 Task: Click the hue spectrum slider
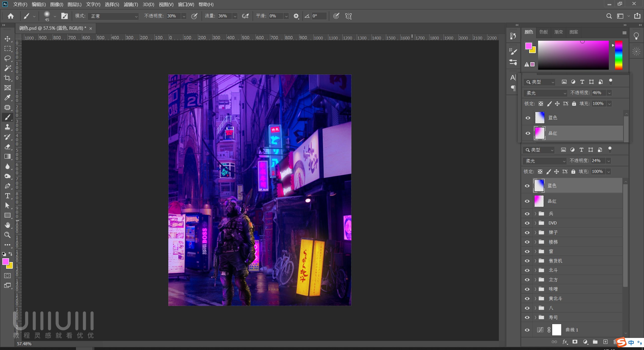pos(619,55)
